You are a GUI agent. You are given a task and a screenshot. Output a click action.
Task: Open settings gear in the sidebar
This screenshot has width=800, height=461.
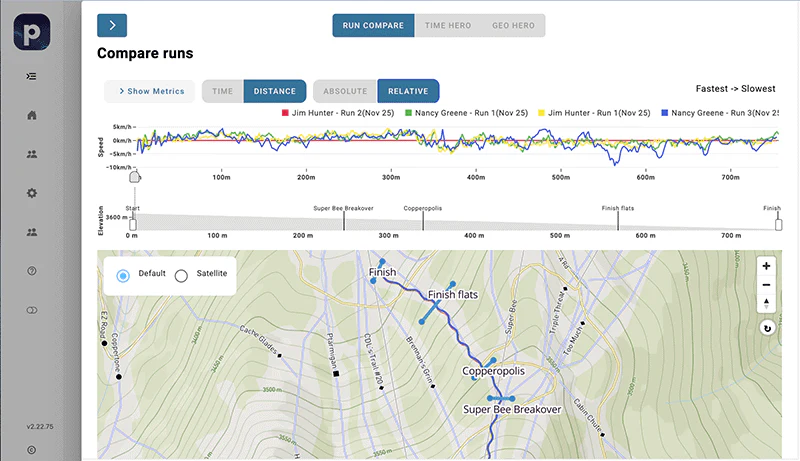point(32,193)
